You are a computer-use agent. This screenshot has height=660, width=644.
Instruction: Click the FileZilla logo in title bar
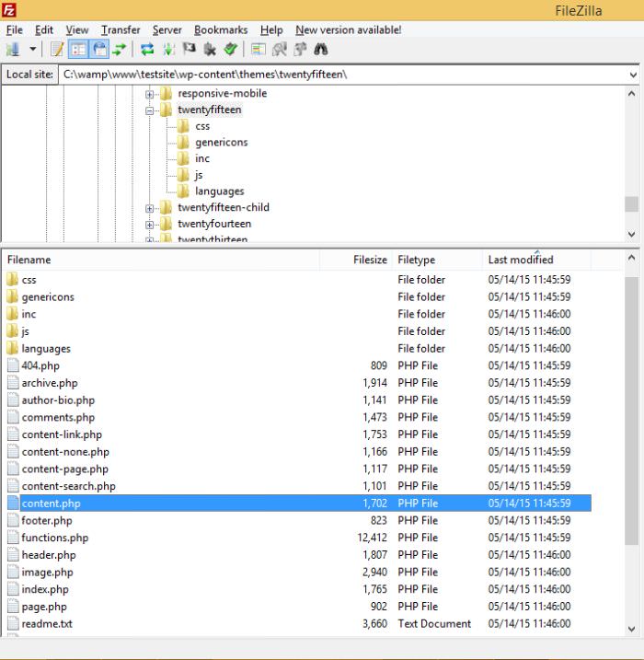coord(9,10)
